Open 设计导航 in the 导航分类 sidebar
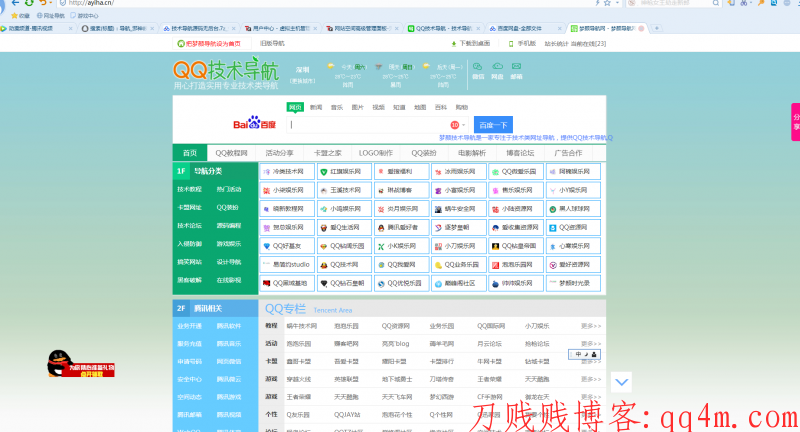 229,262
